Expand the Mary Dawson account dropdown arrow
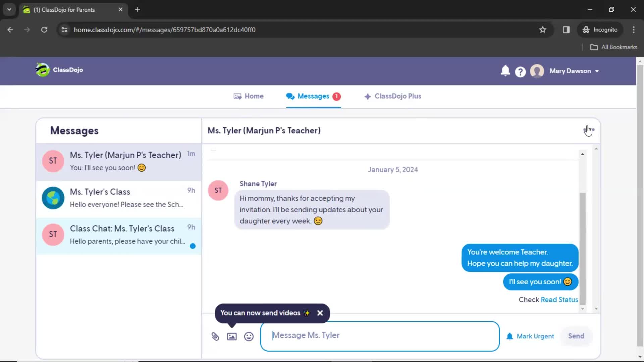The height and width of the screenshot is (362, 644). coord(597,71)
